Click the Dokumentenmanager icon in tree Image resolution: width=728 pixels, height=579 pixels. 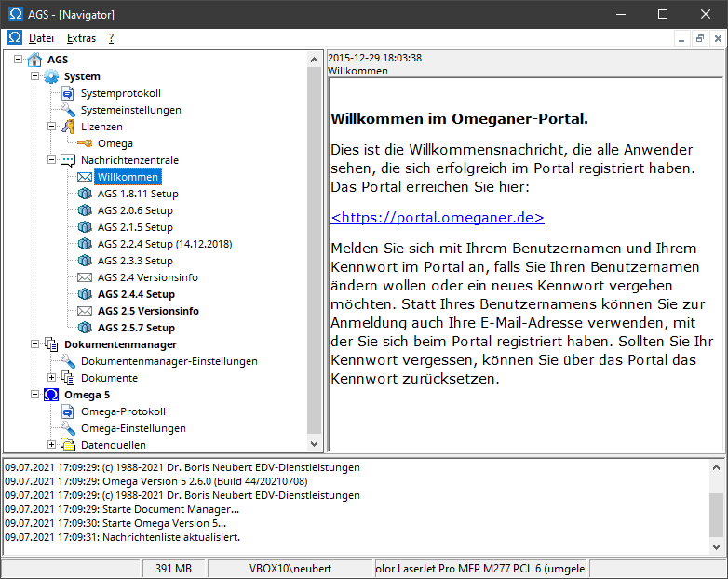pyautogui.click(x=51, y=344)
